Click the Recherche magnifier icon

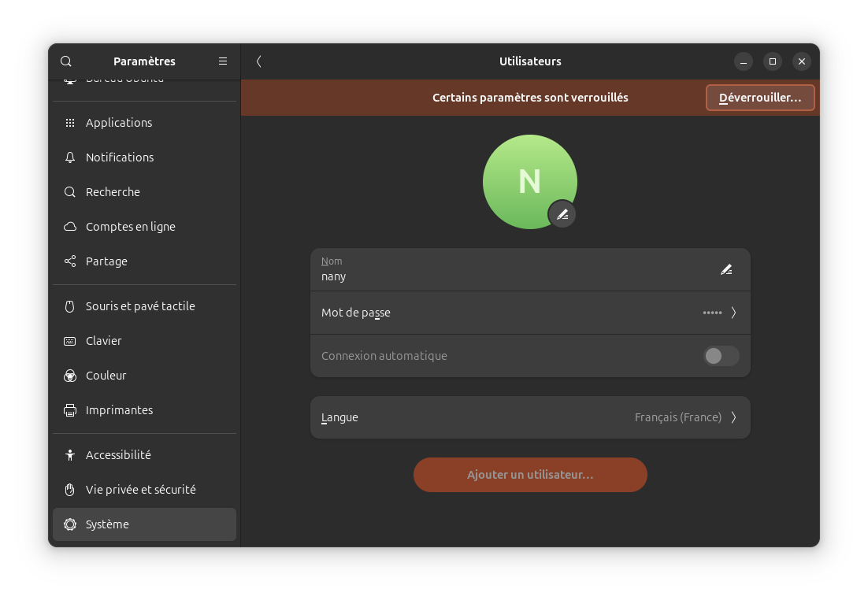pyautogui.click(x=70, y=192)
